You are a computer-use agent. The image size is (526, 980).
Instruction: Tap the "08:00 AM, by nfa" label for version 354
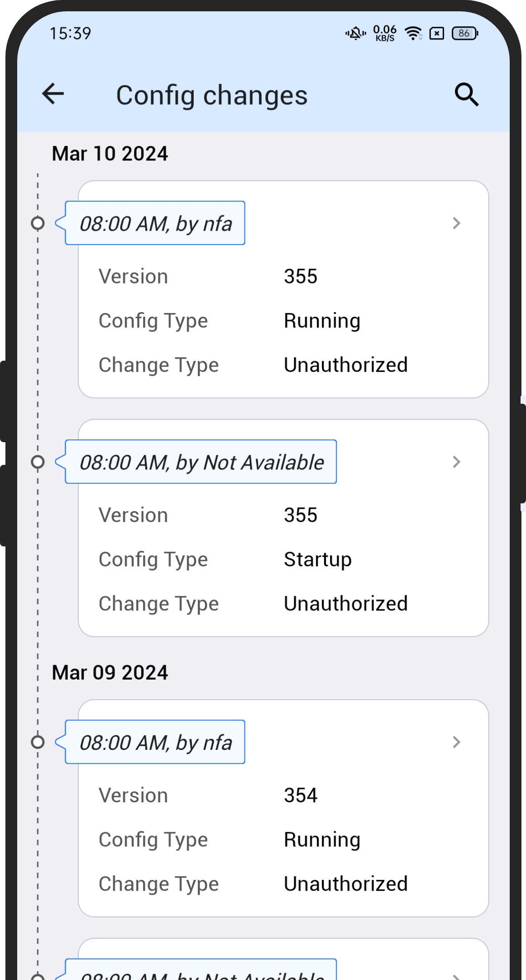click(x=155, y=742)
